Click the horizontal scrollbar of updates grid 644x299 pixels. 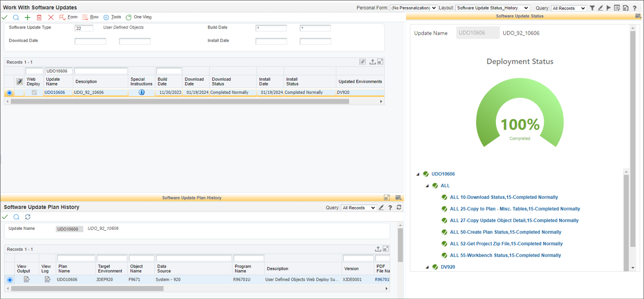180,102
